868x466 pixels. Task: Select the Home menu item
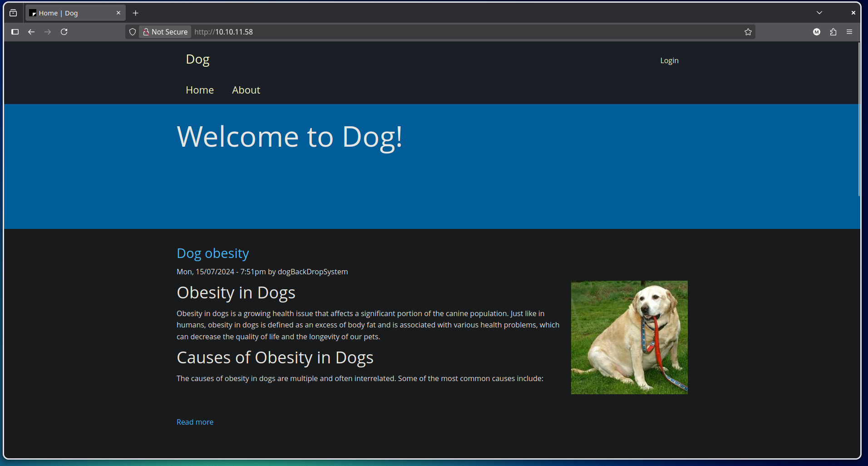(200, 90)
